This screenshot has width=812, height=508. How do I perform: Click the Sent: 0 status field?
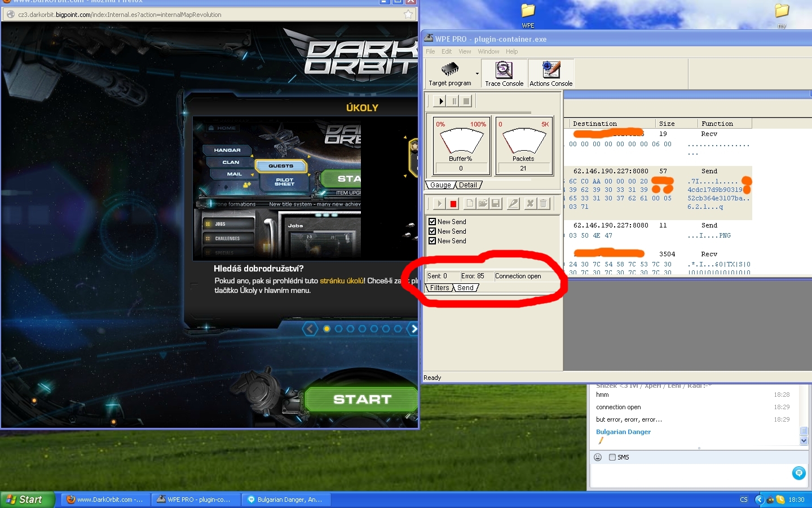tap(442, 276)
